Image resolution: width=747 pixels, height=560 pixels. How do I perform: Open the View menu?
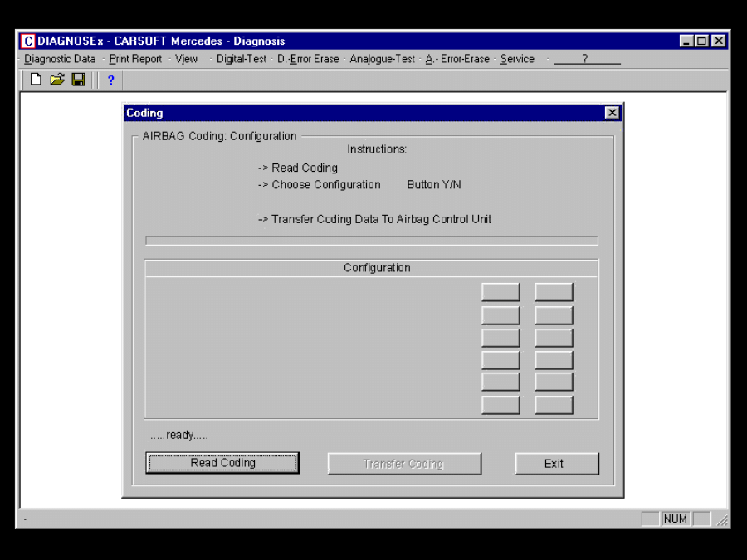tap(186, 59)
